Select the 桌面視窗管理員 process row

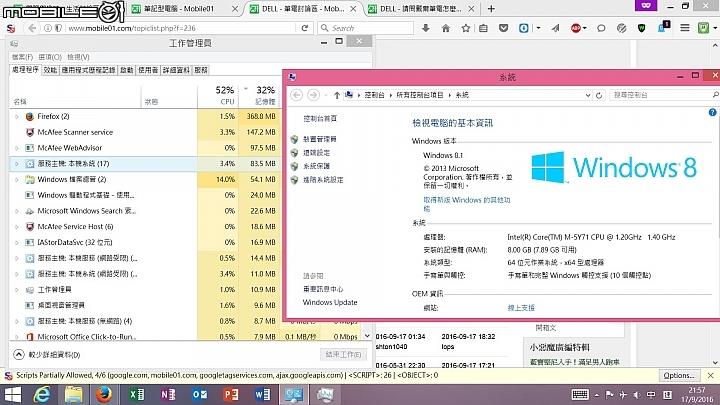pyautogui.click(x=145, y=305)
